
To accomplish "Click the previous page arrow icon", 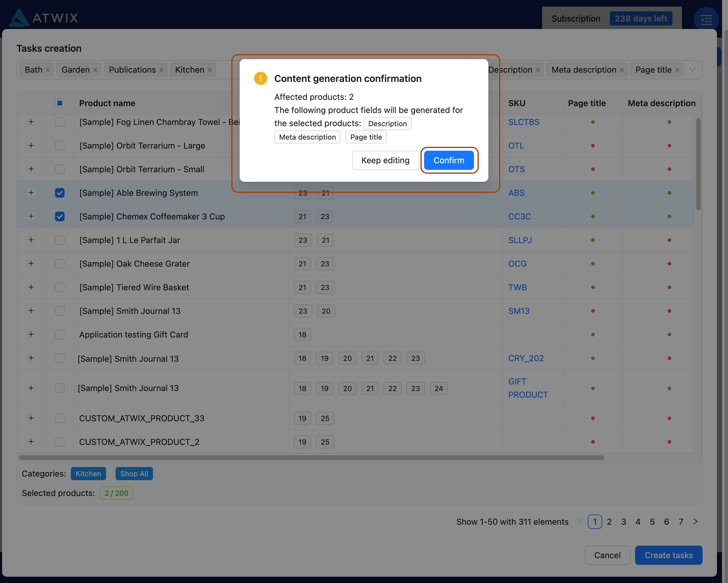I will click(580, 521).
